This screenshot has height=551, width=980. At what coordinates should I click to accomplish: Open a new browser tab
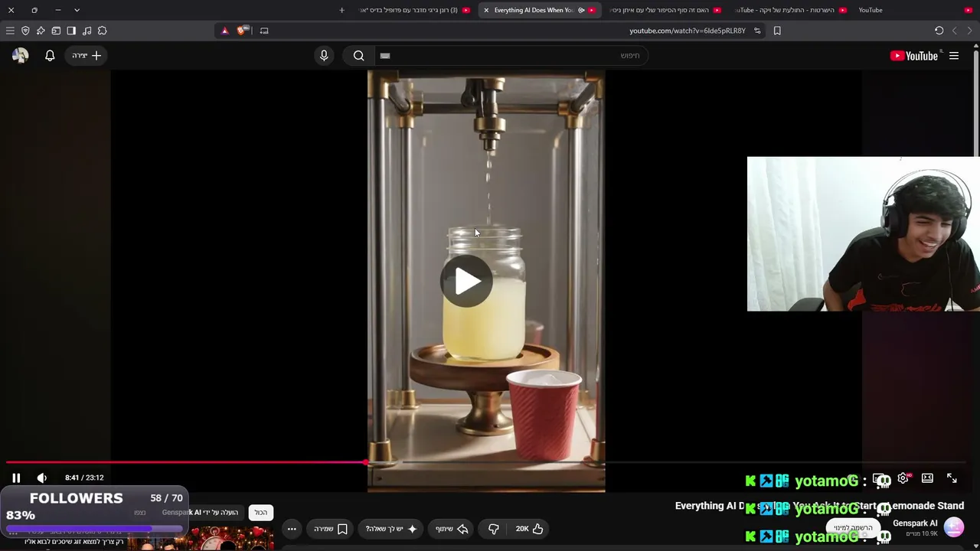(341, 10)
